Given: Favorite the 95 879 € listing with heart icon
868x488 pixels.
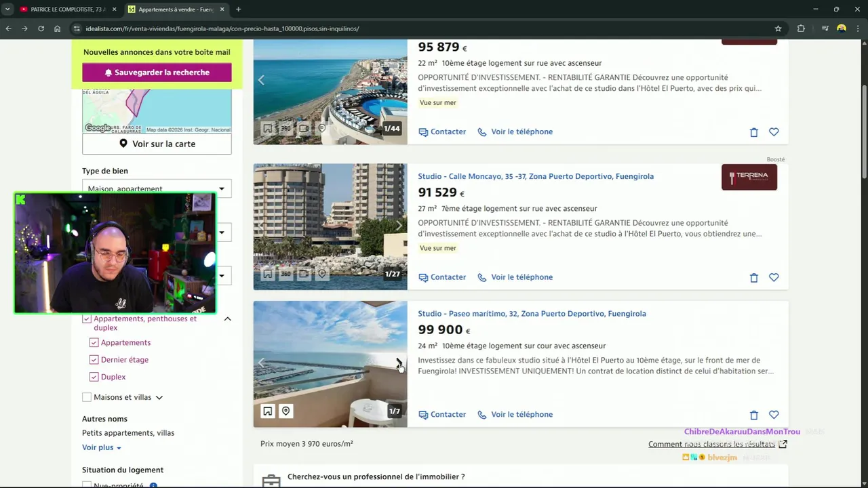Looking at the screenshot, I should coord(774,132).
